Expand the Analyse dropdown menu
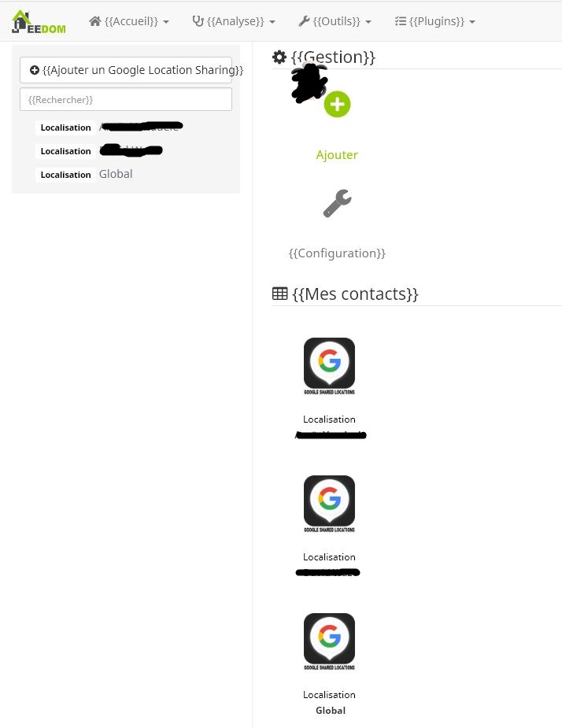 [234, 21]
